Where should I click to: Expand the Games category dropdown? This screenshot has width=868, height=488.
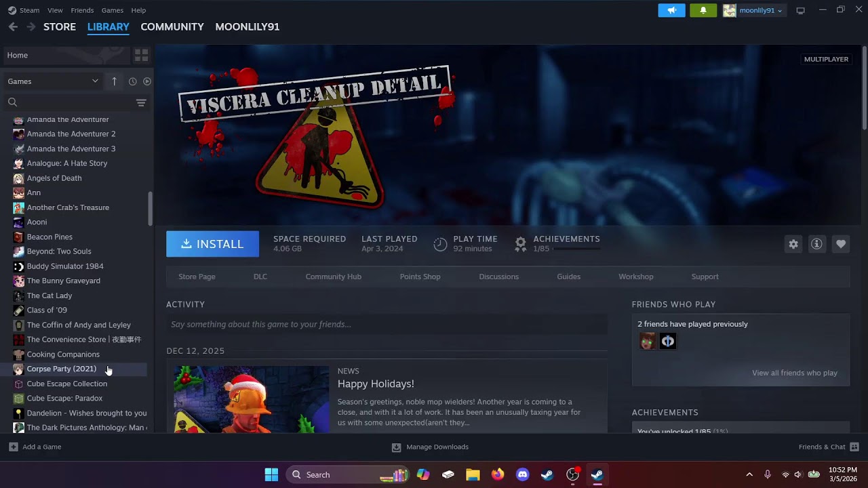click(53, 81)
